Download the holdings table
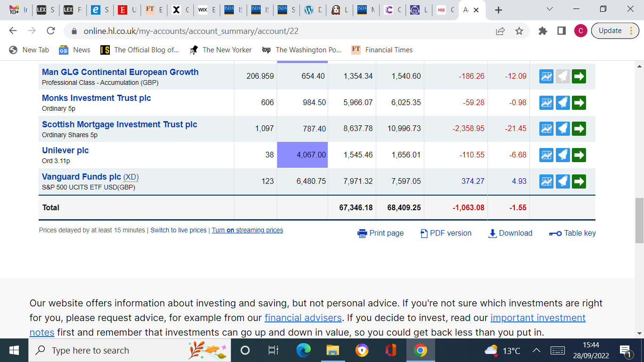644x362 pixels. click(x=510, y=233)
